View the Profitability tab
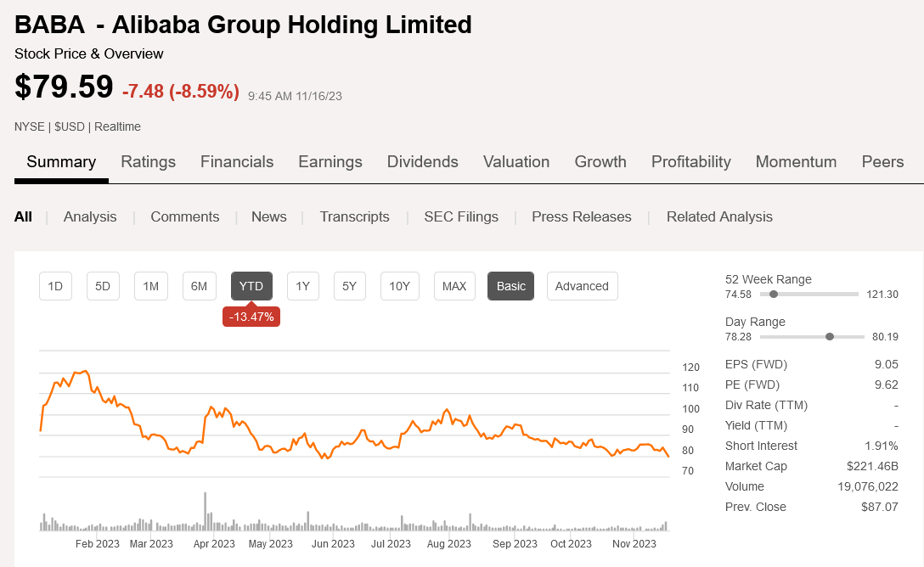The width and height of the screenshot is (924, 567). click(691, 162)
